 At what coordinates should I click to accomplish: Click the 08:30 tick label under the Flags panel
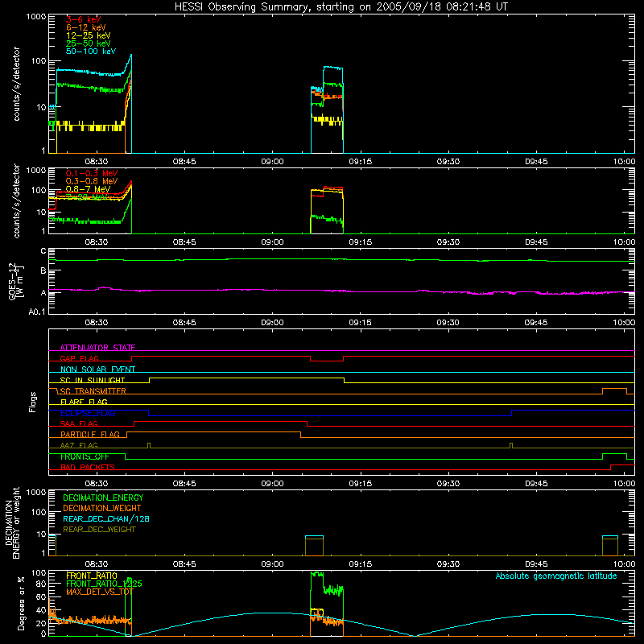[x=96, y=484]
